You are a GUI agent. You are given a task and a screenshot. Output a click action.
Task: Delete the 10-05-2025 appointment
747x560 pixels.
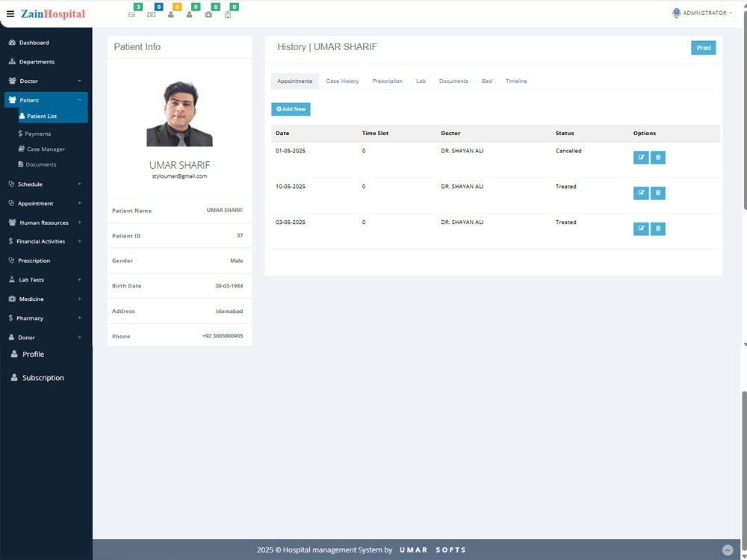[658, 193]
